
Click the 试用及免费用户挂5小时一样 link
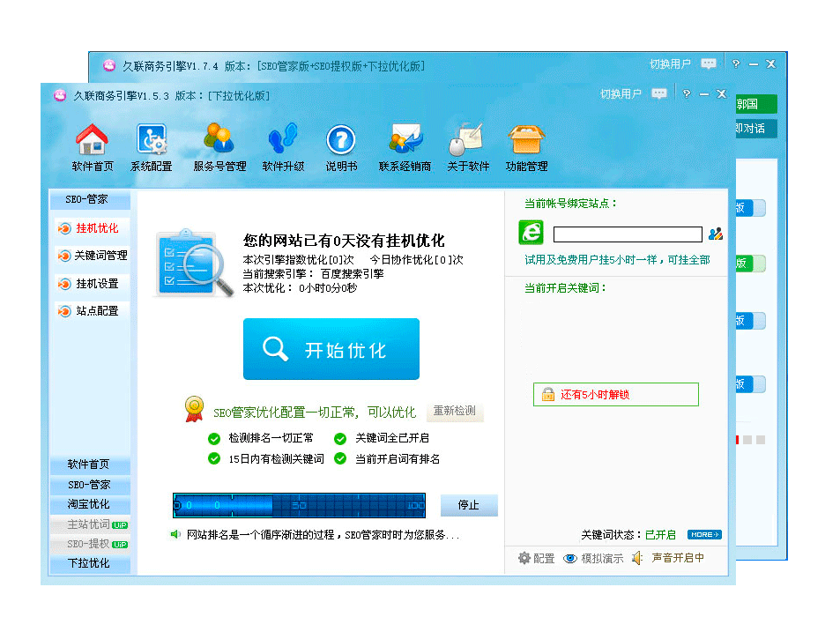click(617, 260)
